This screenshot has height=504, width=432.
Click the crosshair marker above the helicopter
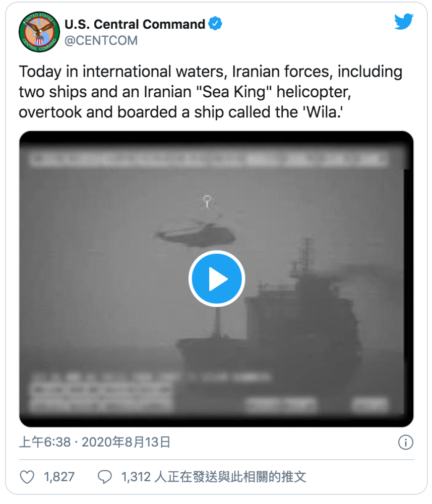coord(207,201)
